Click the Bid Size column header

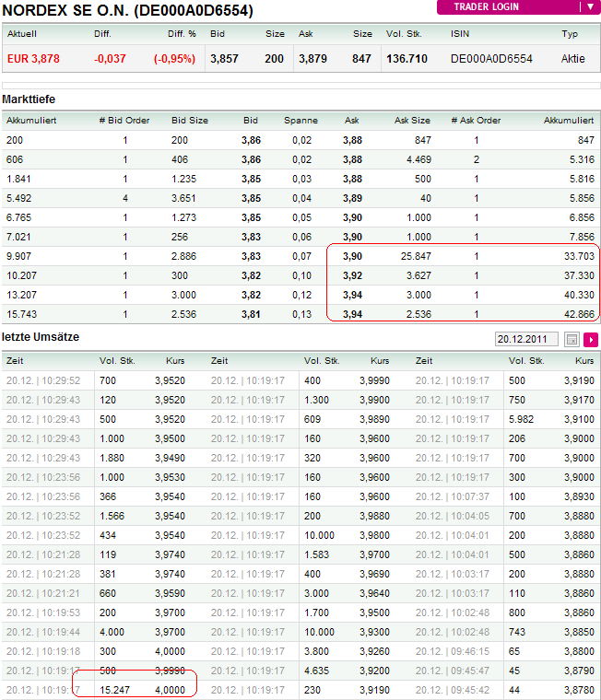pyautogui.click(x=190, y=120)
